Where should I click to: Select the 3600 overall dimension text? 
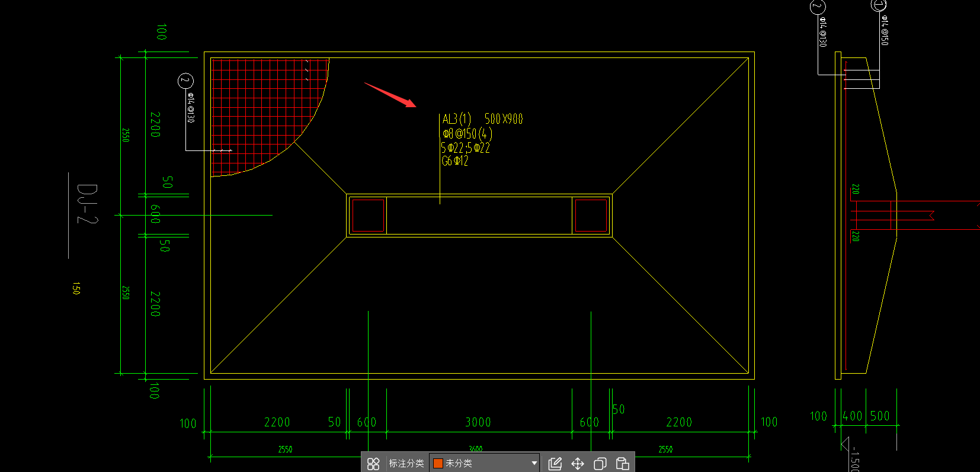point(476,449)
